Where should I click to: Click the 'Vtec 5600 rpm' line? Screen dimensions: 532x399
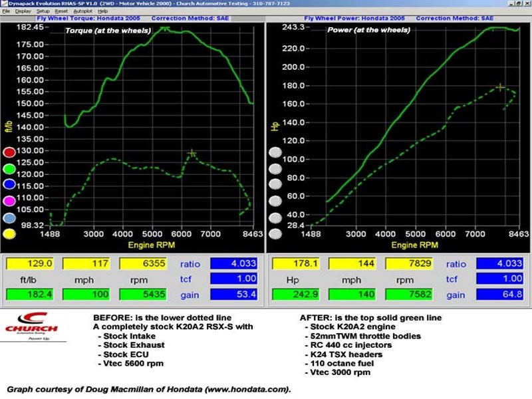click(130, 363)
